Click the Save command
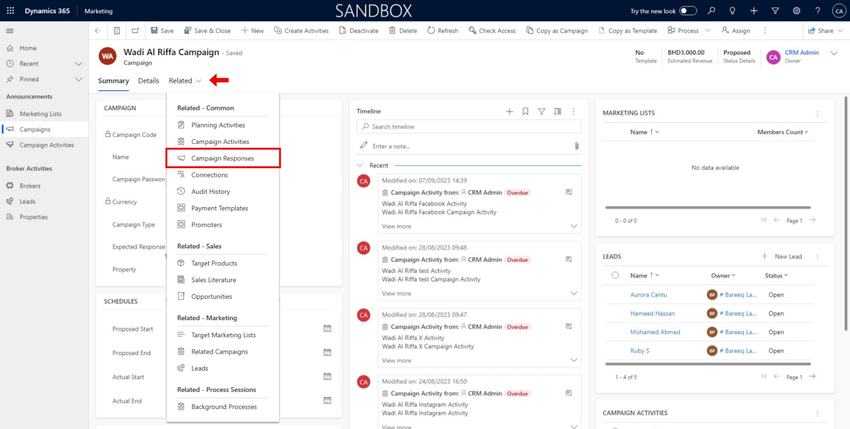This screenshot has height=429, width=850. (162, 31)
